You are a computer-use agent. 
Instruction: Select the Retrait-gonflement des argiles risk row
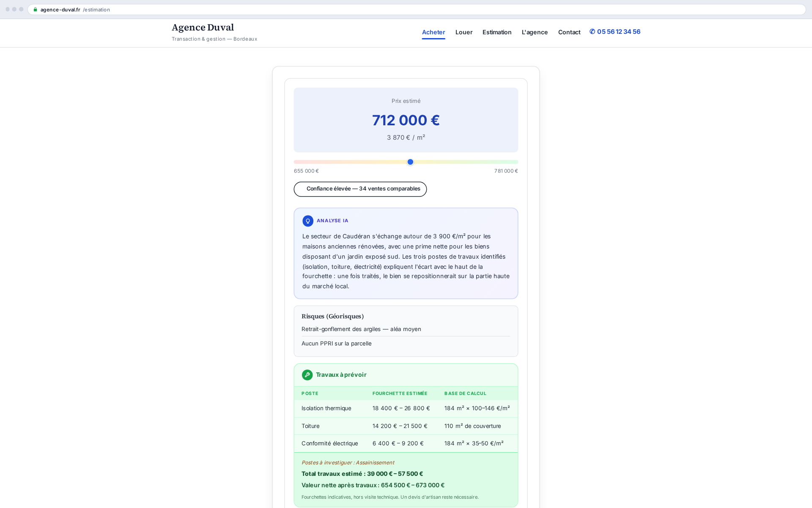tap(406, 329)
